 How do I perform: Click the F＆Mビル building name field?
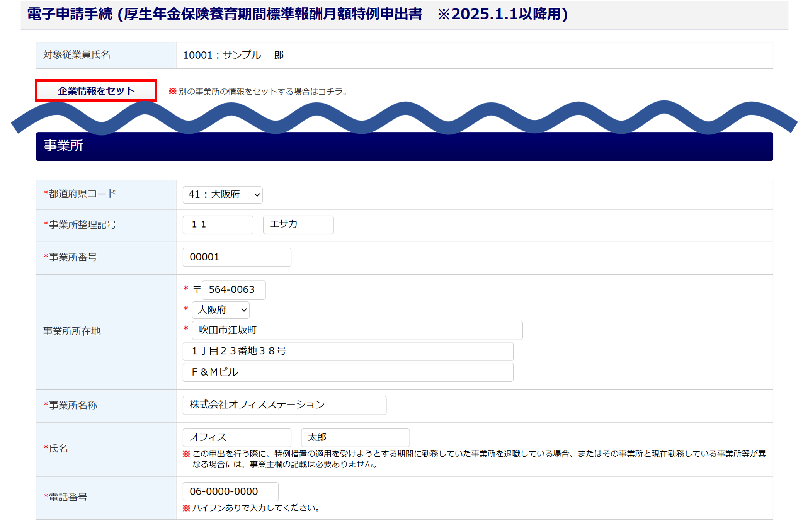point(348,372)
